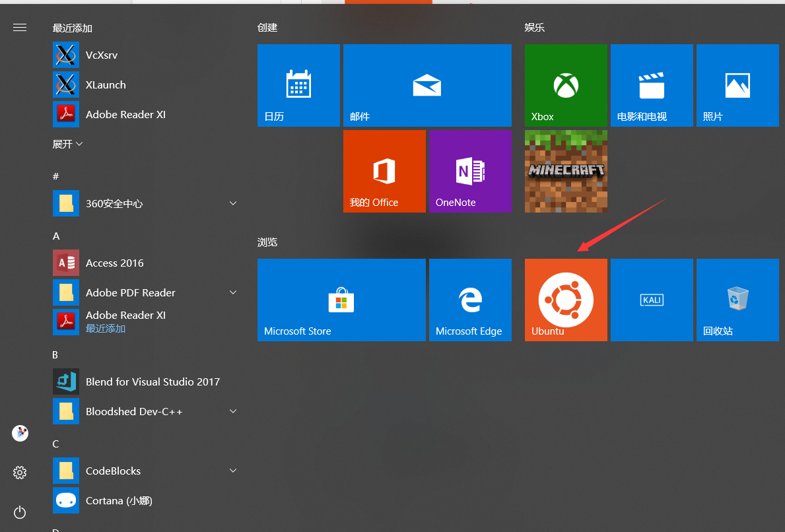
Task: Select Access 2016 in the app list
Action: coord(114,263)
